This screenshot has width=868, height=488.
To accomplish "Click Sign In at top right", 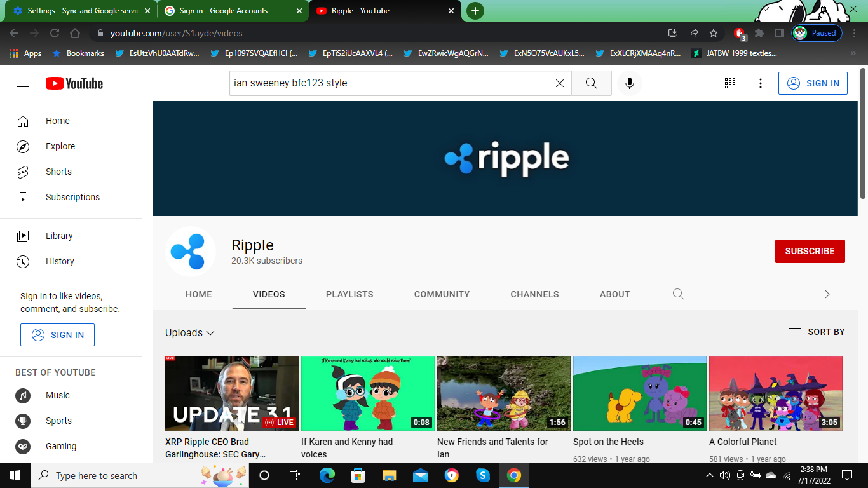I will click(813, 83).
